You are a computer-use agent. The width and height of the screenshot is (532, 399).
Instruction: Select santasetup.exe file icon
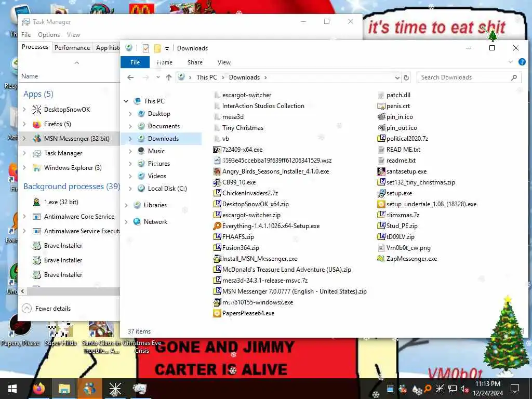[x=381, y=171]
